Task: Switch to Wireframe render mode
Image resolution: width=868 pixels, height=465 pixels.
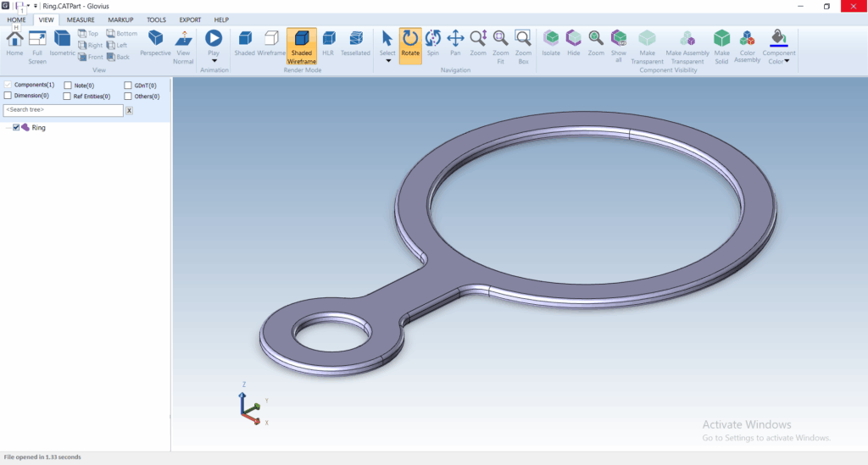Action: [271, 39]
